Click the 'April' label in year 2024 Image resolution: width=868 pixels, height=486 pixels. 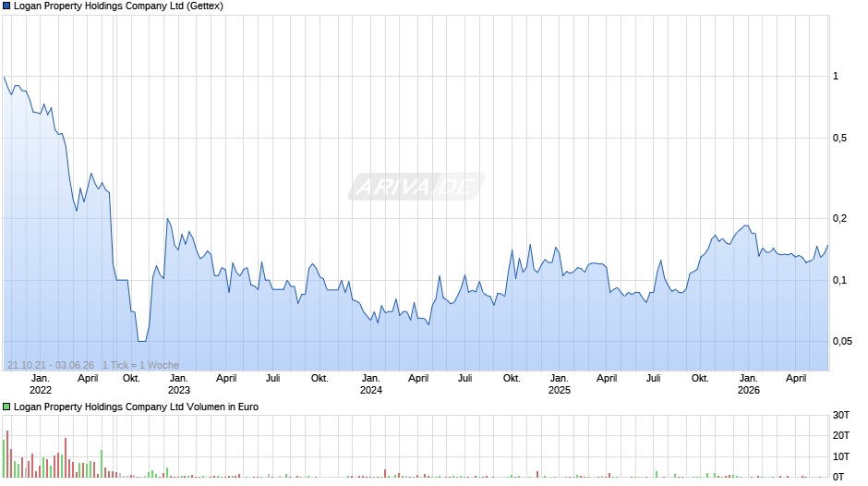tap(418, 379)
